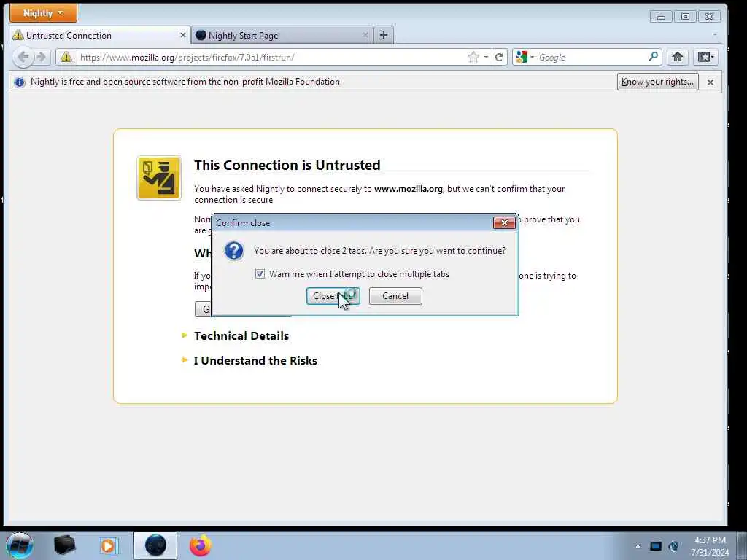
Task: Launch the media player taskbar icon
Action: coord(108,545)
